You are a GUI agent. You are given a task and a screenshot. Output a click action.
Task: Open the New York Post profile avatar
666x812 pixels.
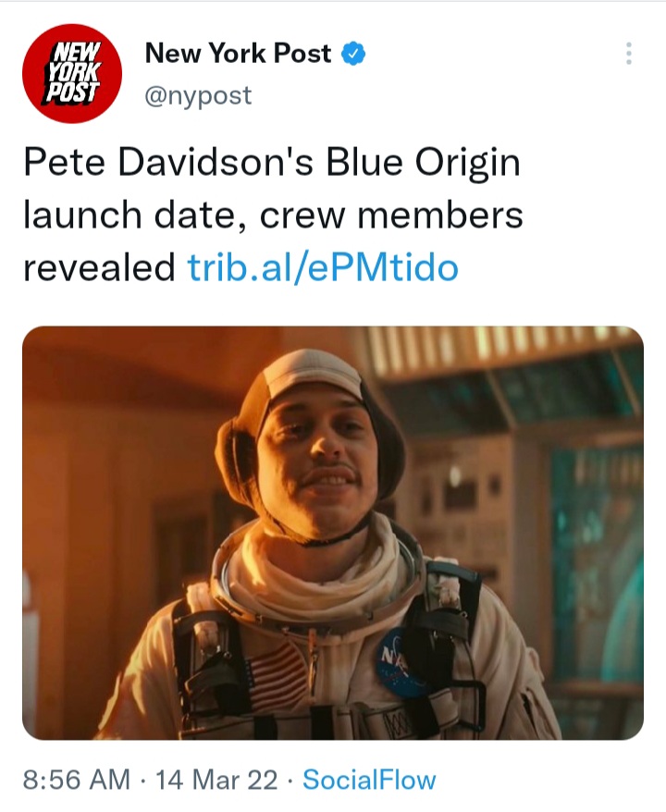[x=72, y=74]
